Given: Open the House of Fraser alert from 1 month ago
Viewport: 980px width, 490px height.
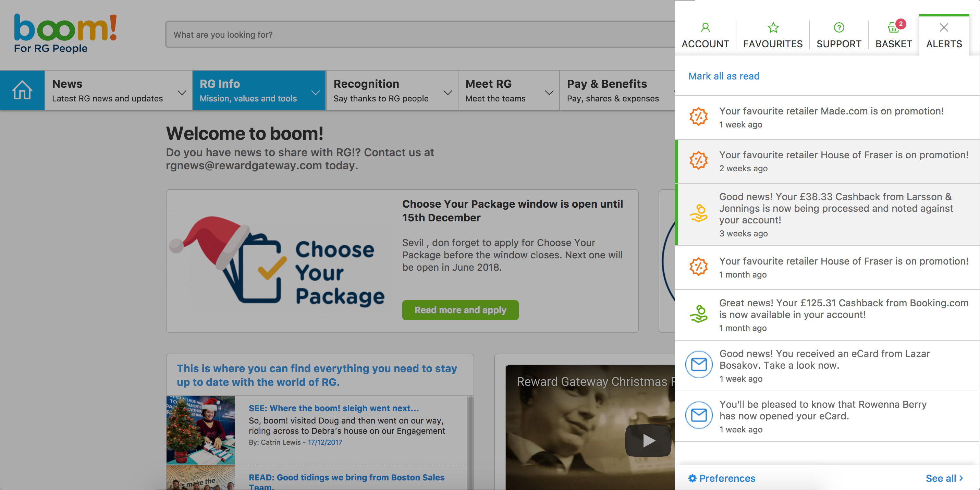Looking at the screenshot, I should [843, 261].
